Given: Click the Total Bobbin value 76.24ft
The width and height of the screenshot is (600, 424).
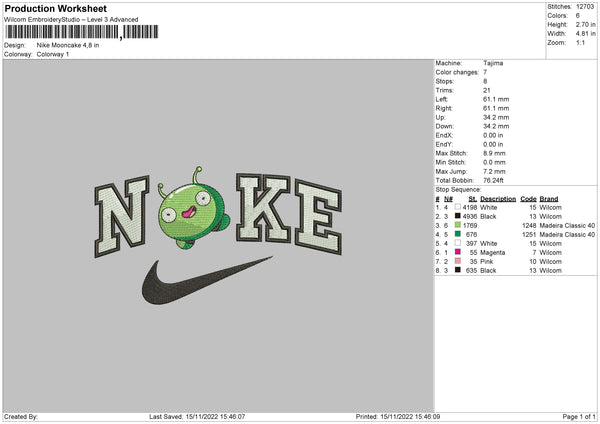Looking at the screenshot, I should [493, 180].
